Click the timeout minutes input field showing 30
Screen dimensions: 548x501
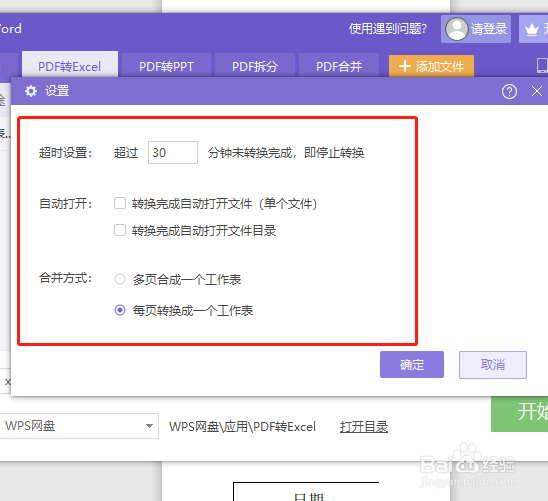(x=173, y=152)
